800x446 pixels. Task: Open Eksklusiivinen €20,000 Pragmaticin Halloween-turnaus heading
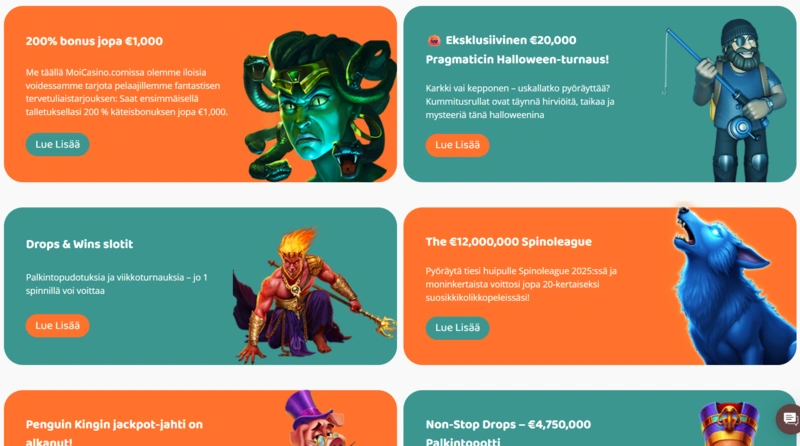click(517, 50)
